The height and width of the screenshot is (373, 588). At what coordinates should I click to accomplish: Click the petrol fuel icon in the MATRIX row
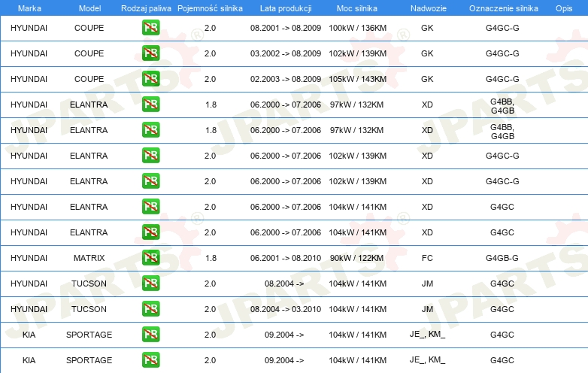(150, 258)
